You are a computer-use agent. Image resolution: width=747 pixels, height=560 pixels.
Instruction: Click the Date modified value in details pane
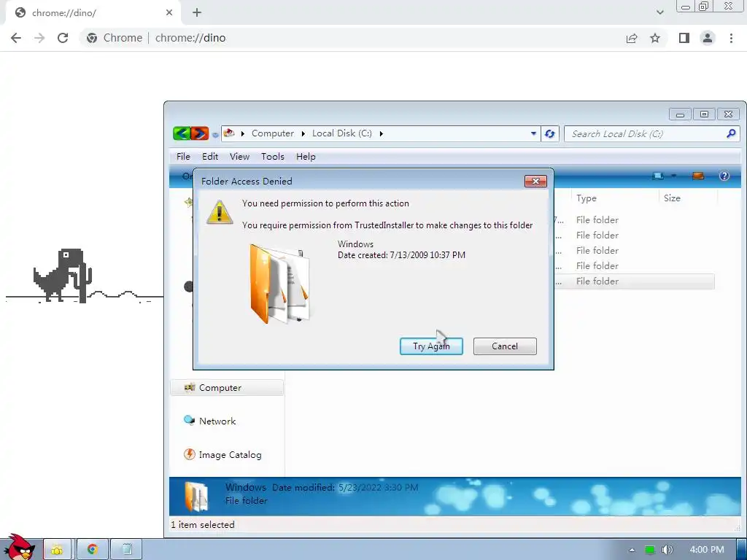379,488
